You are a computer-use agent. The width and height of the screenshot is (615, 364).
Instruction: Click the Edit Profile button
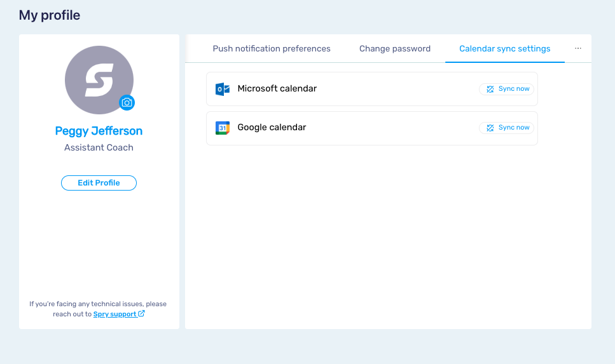coord(99,183)
